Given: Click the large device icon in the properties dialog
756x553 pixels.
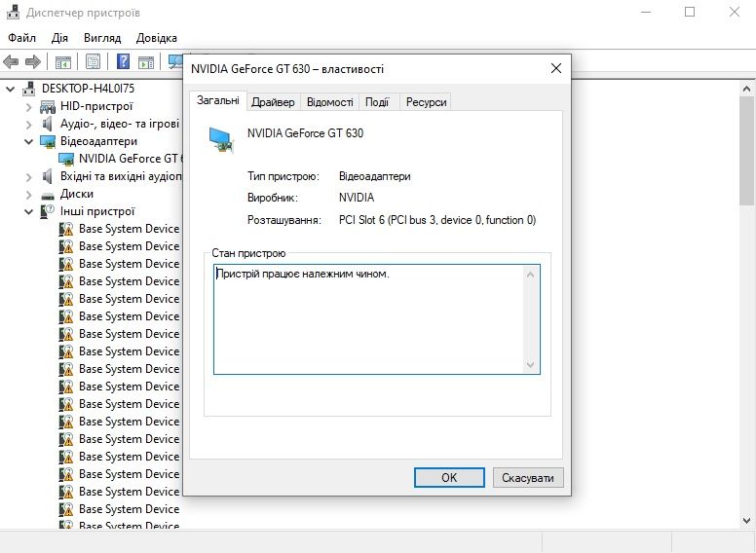Looking at the screenshot, I should [222, 139].
